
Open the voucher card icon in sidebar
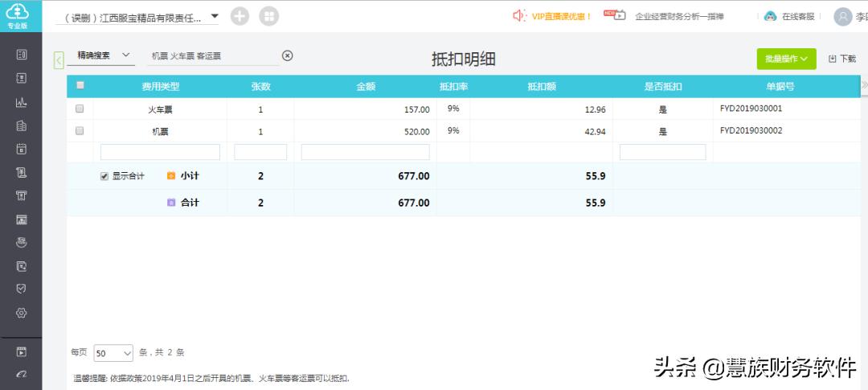(x=21, y=55)
